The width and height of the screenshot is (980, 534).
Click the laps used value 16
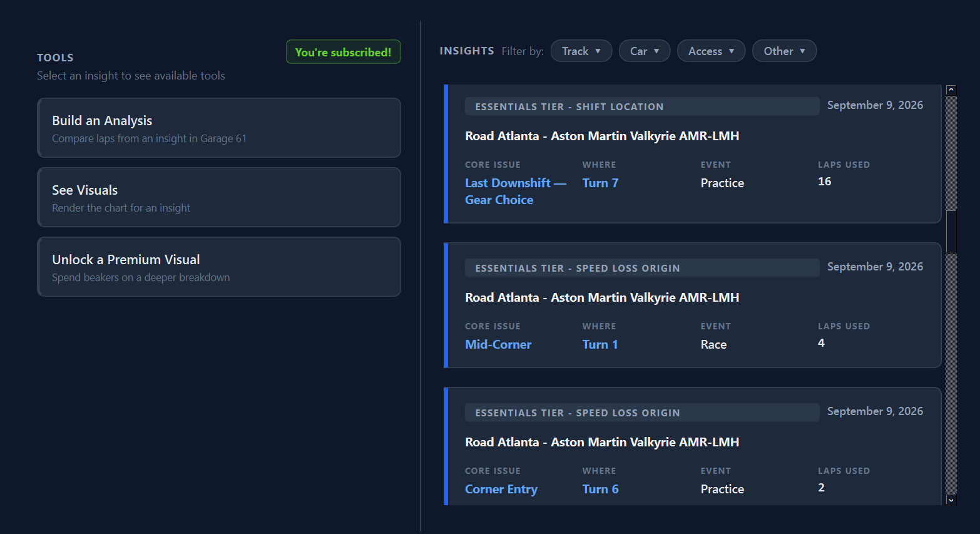[x=825, y=182]
